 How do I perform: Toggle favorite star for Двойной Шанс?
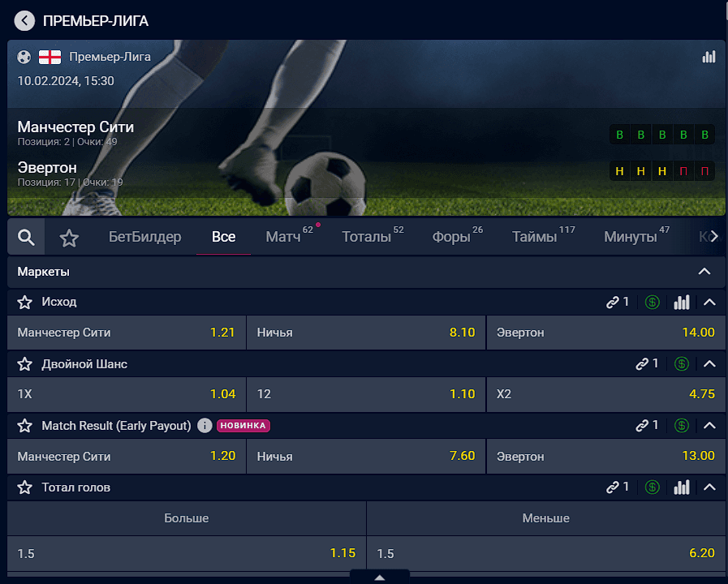click(24, 364)
